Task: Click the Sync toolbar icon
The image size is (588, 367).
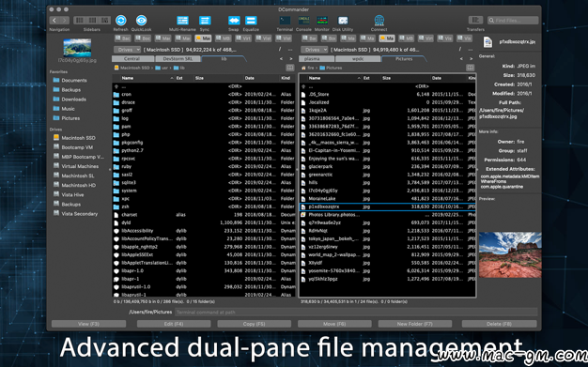Action: pyautogui.click(x=205, y=21)
